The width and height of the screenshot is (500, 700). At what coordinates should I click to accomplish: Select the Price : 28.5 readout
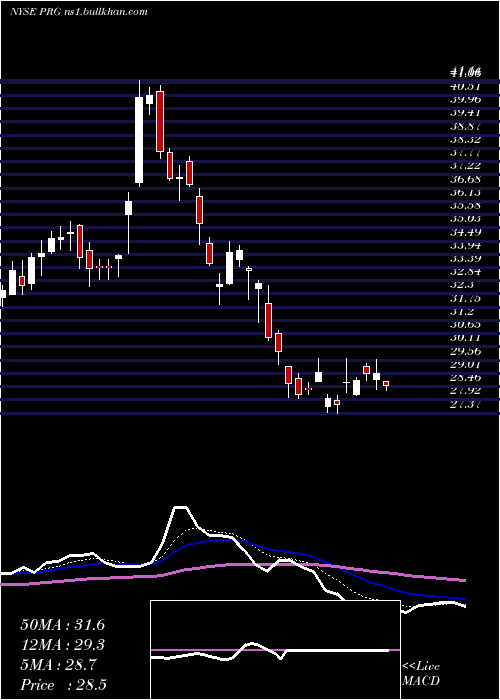pos(63,685)
